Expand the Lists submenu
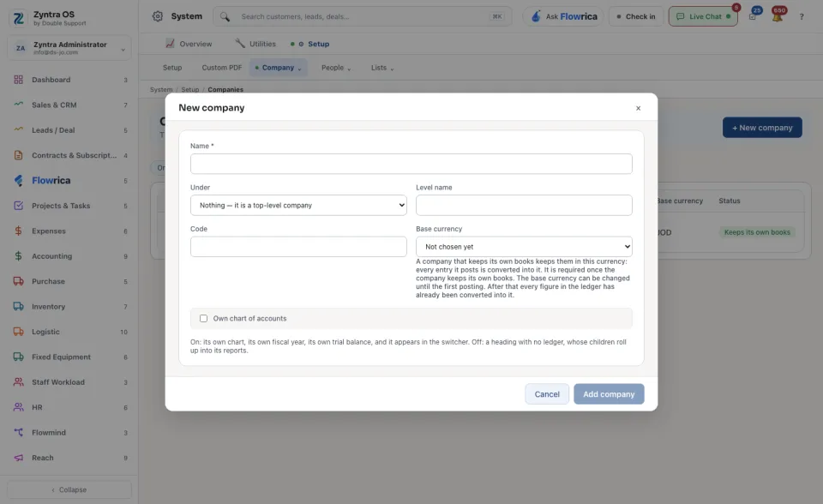The width and height of the screenshot is (823, 504). [382, 68]
